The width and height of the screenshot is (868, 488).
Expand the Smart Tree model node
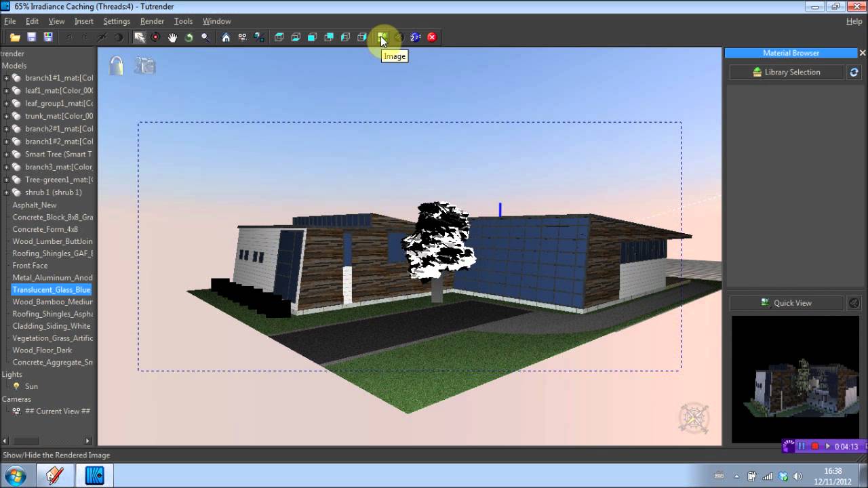coord(6,155)
